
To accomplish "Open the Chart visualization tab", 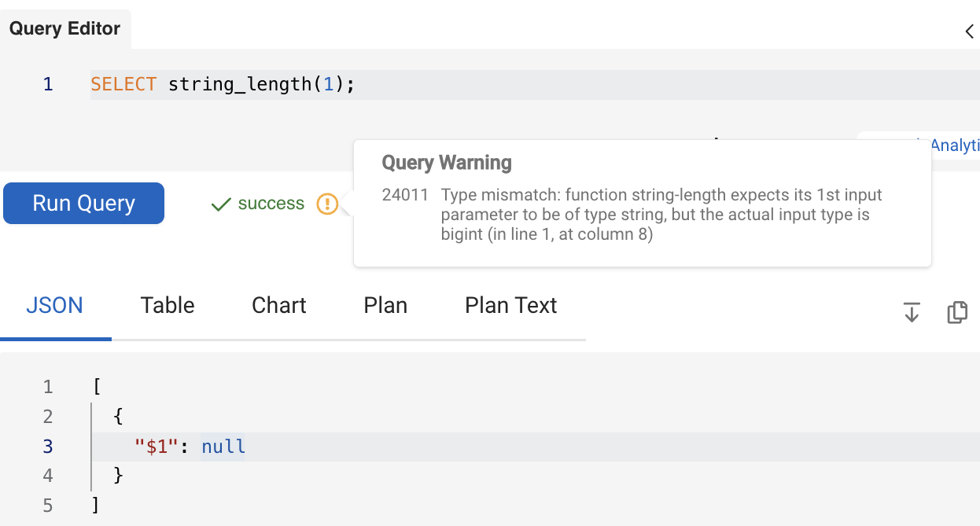I will pos(278,305).
